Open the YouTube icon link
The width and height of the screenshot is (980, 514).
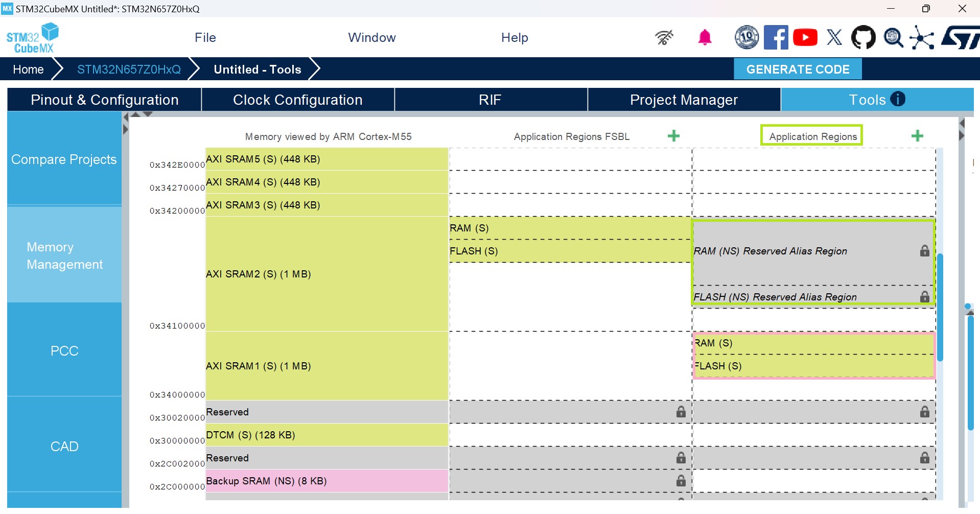point(805,37)
